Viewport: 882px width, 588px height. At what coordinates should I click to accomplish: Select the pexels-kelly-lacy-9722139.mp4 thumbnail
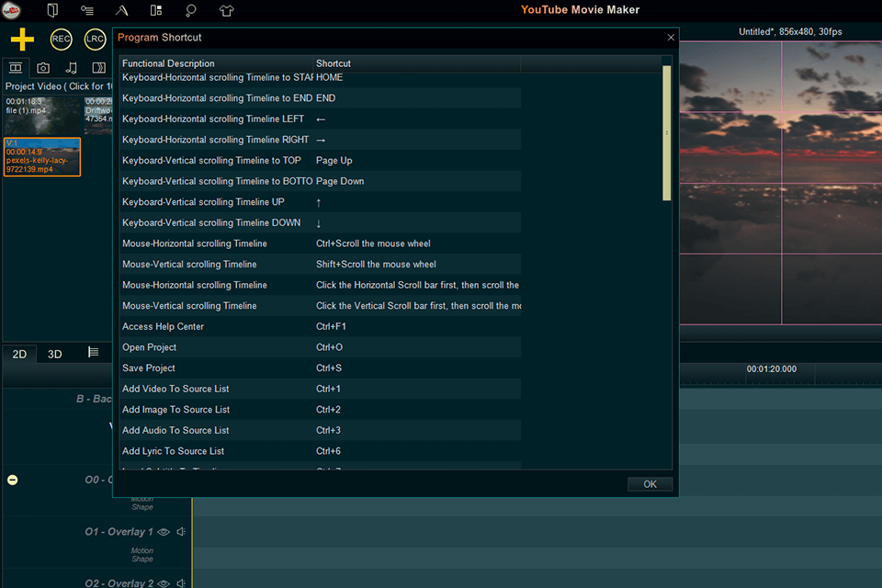[42, 157]
